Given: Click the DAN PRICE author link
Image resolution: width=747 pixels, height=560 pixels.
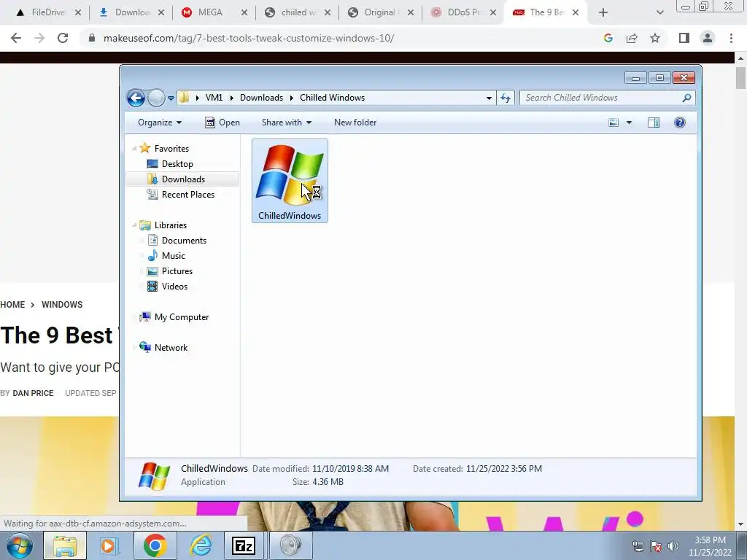Looking at the screenshot, I should 33,393.
